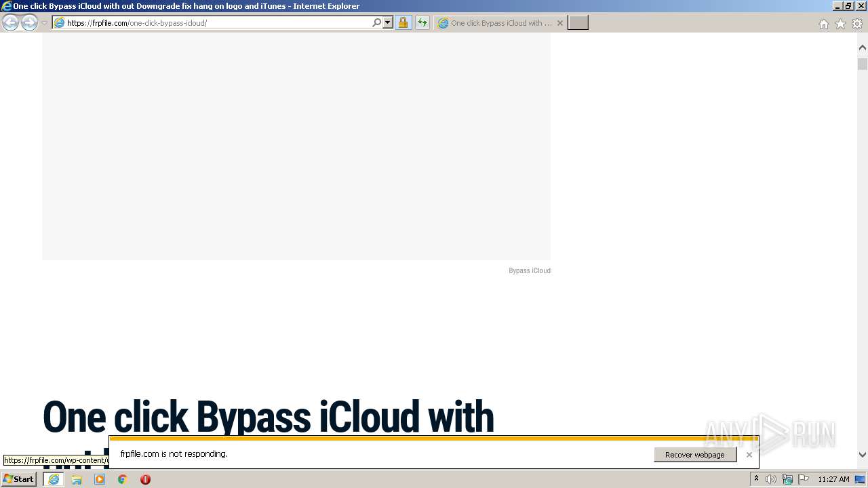
Task: Close the One click Bypass iCloud tab
Action: (x=560, y=23)
